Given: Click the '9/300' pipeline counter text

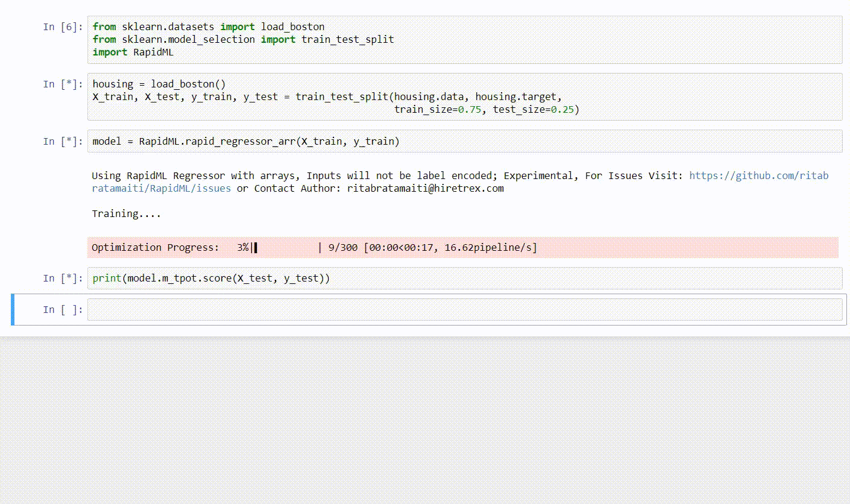Looking at the screenshot, I should click(343, 247).
